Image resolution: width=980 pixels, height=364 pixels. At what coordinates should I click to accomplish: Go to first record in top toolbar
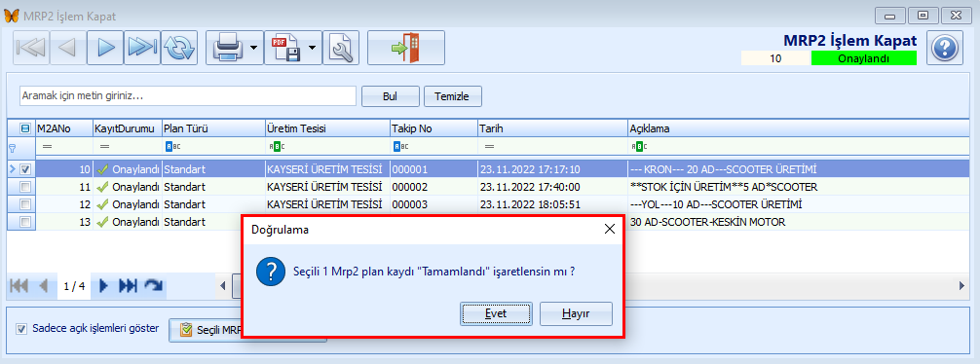[x=31, y=48]
